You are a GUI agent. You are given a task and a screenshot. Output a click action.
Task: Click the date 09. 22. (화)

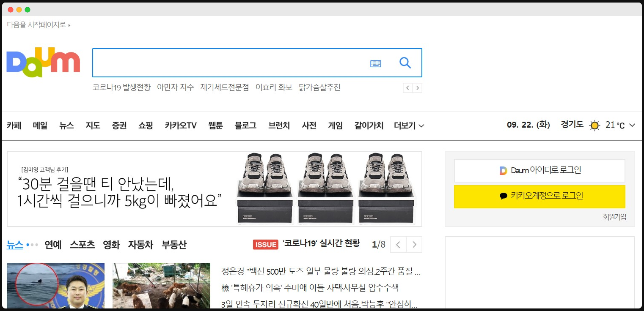pyautogui.click(x=528, y=125)
